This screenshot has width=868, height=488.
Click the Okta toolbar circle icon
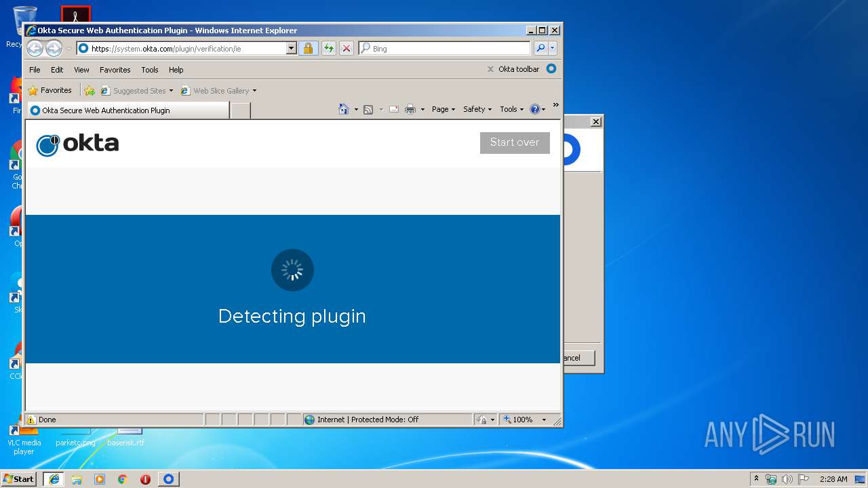point(551,68)
